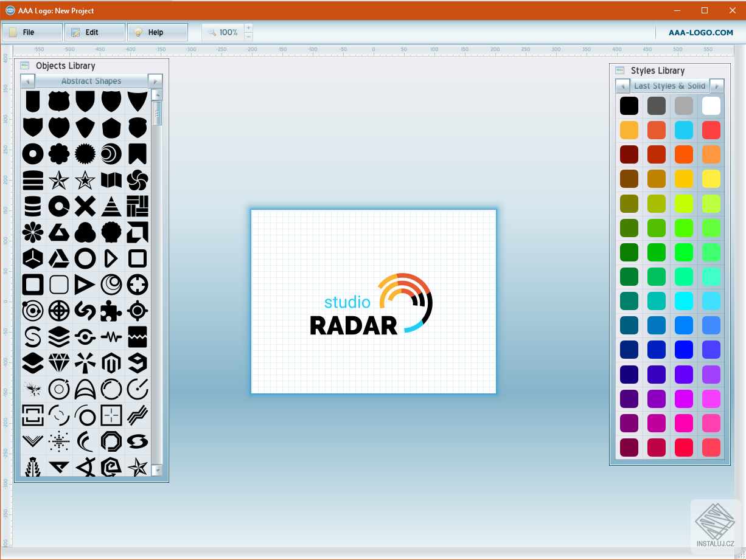
Task: Click the 100% zoom level button
Action: pyautogui.click(x=223, y=32)
